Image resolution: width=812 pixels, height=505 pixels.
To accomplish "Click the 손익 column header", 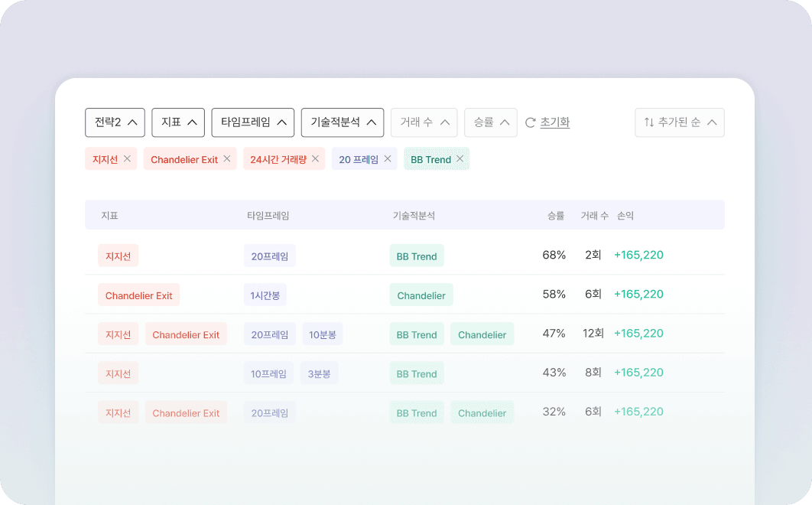I will pos(625,216).
